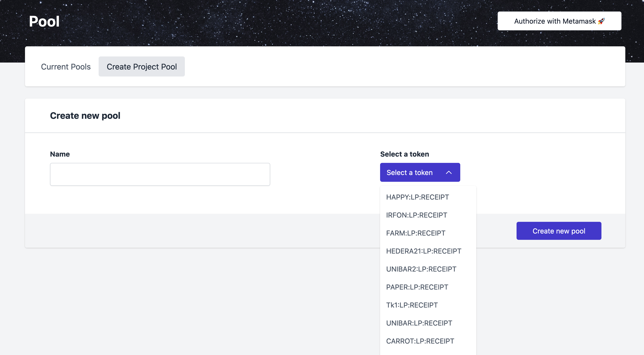Select PAPER:LP:RECEIPT token entry
644x355 pixels.
(x=417, y=287)
